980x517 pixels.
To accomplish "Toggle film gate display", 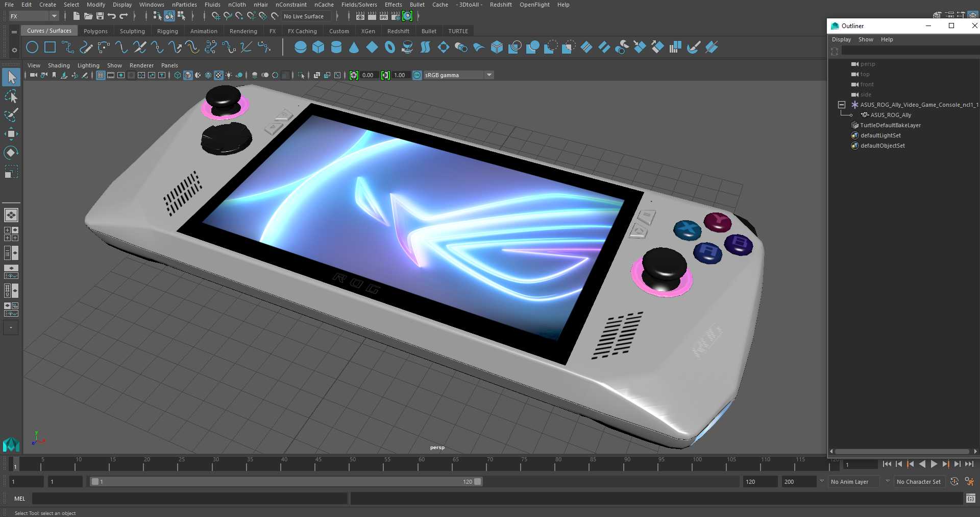I will click(x=111, y=75).
